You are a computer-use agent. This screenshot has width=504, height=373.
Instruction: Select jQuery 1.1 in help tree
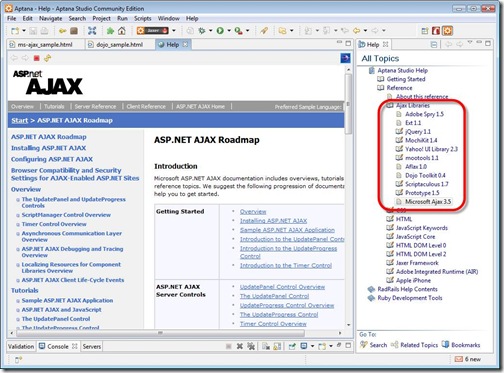coord(418,132)
